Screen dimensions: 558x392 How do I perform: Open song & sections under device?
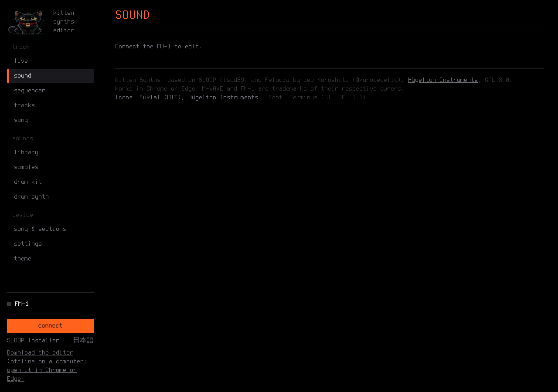[x=50, y=229]
